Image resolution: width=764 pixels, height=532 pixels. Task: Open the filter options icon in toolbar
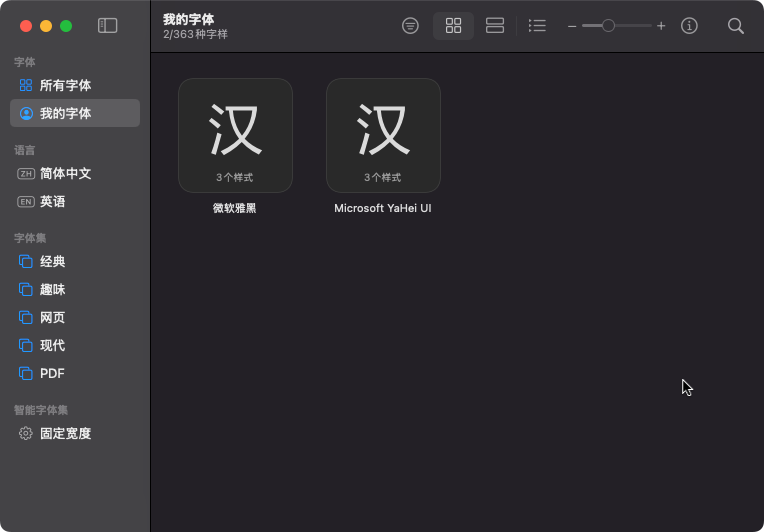pos(410,26)
